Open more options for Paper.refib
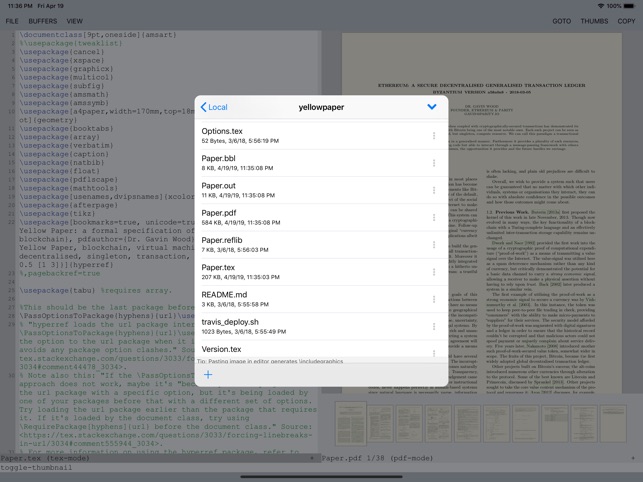Image resolution: width=643 pixels, height=482 pixels. pyautogui.click(x=433, y=245)
